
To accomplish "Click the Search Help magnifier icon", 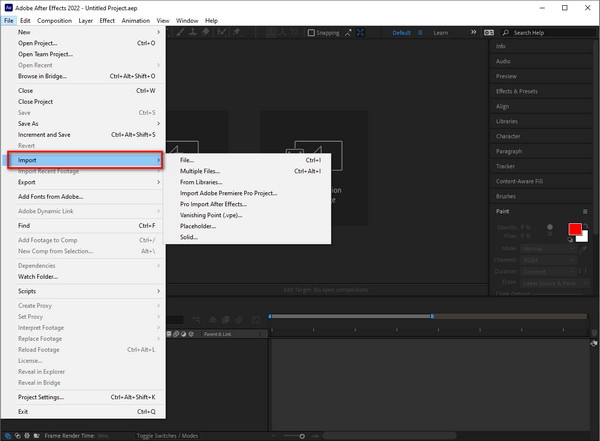I will [x=506, y=33].
